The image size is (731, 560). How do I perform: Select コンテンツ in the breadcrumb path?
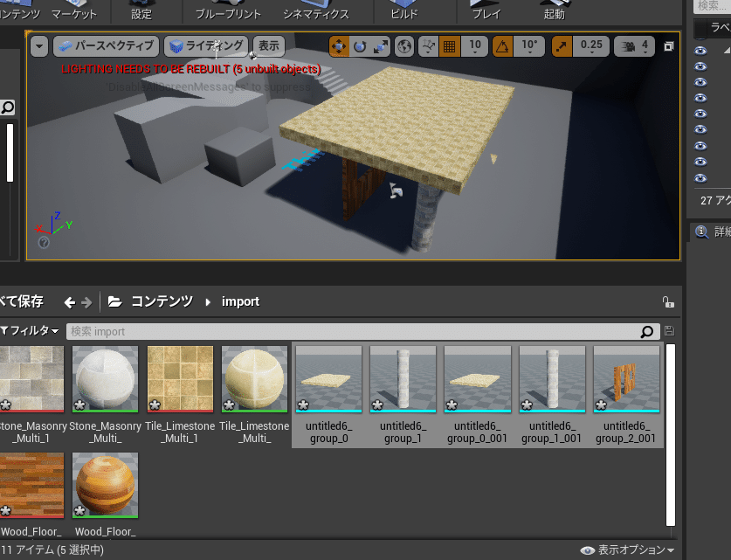click(162, 301)
